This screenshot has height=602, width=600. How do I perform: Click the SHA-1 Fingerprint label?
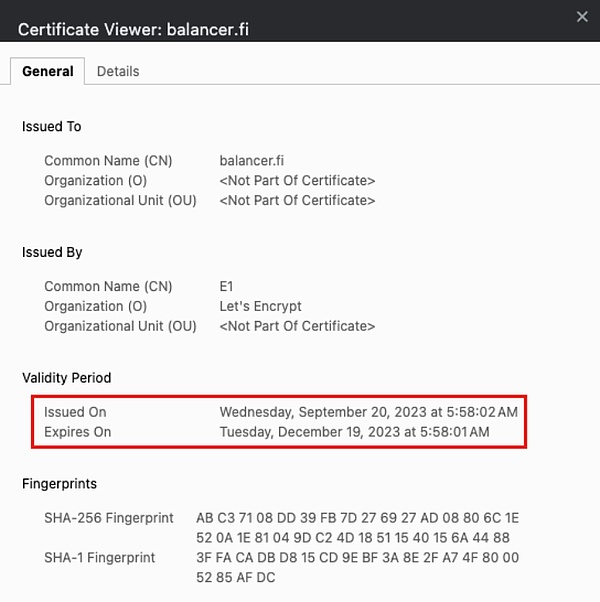[100, 557]
